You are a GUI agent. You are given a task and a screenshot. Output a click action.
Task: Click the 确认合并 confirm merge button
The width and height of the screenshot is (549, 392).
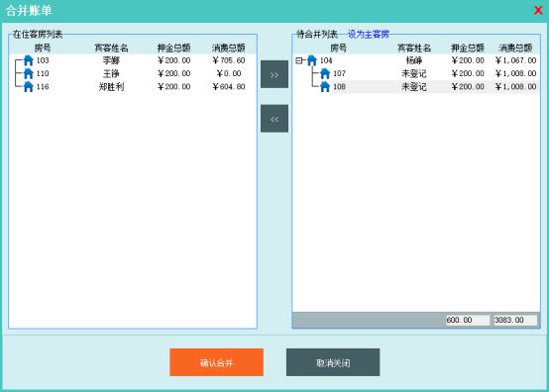(x=216, y=362)
